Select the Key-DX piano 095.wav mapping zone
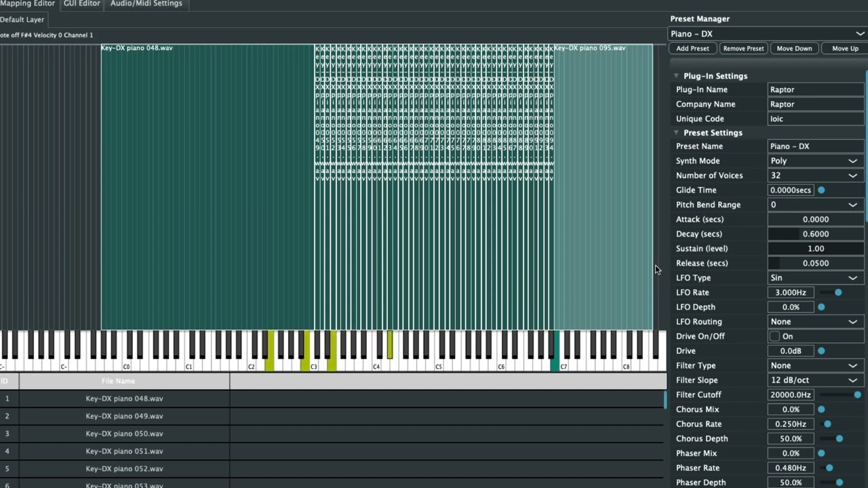 (603, 187)
